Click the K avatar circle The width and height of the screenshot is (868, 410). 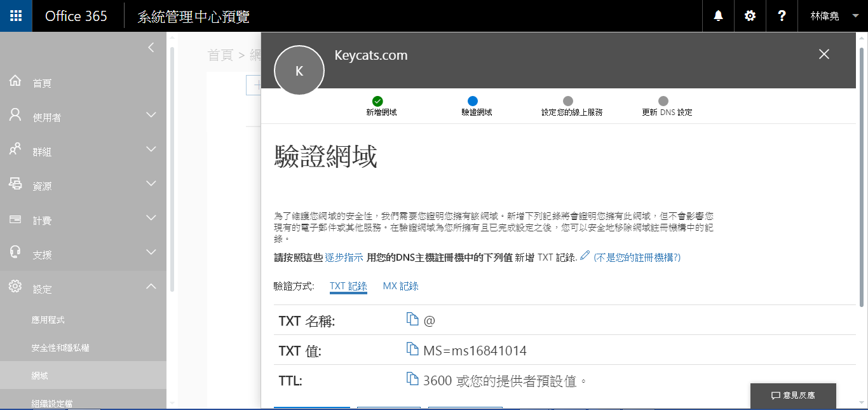click(299, 71)
